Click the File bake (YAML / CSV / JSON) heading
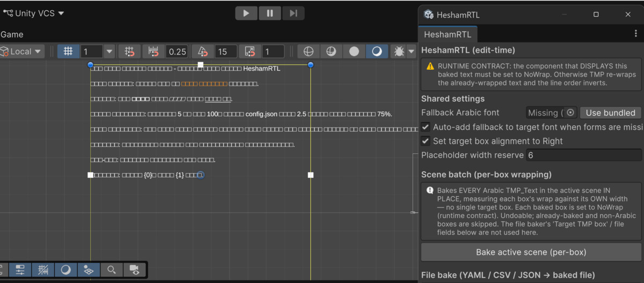 [508, 275]
